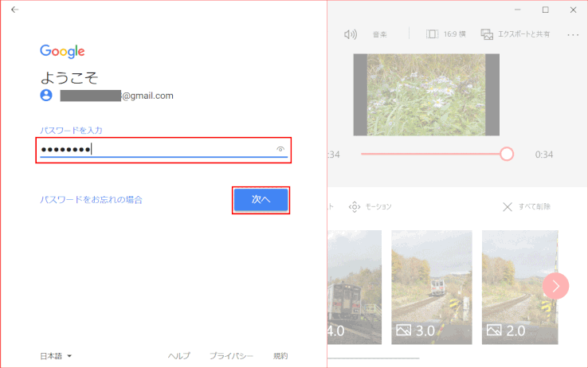Click the 0:34 duration text

[543, 155]
